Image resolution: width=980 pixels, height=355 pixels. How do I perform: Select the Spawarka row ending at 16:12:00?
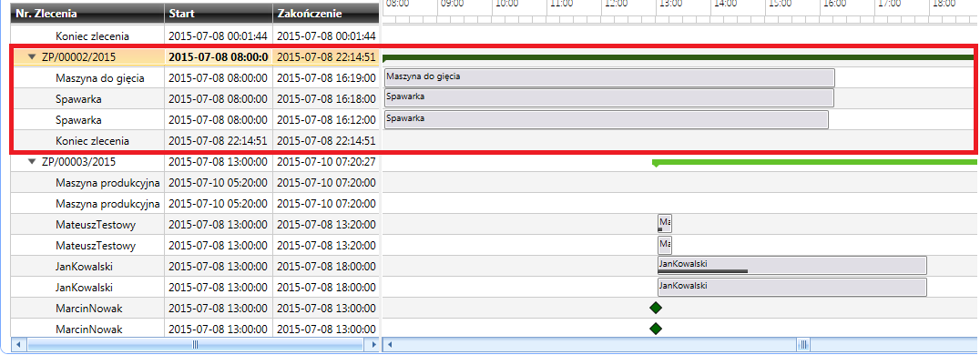point(195,119)
